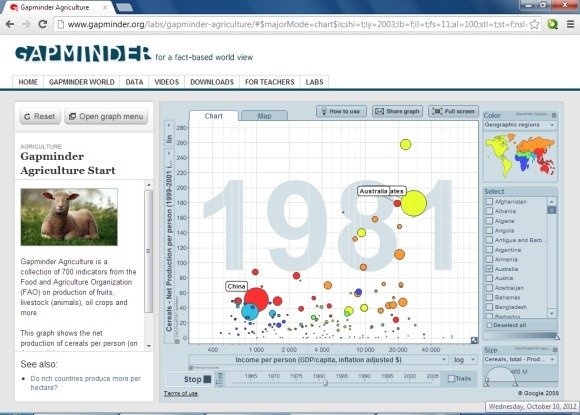
Task: Click the green extension icon in toolbar
Action: 553,24
